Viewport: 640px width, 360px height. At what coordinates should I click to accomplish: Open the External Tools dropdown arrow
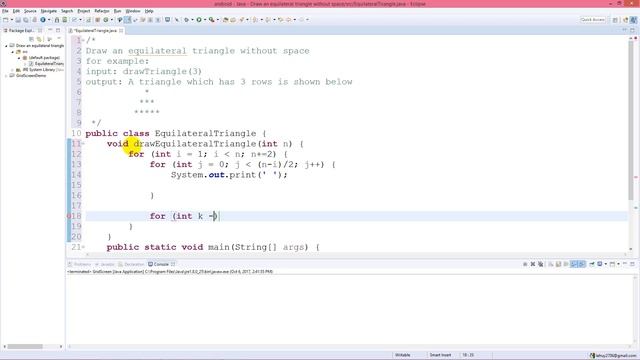218,20
